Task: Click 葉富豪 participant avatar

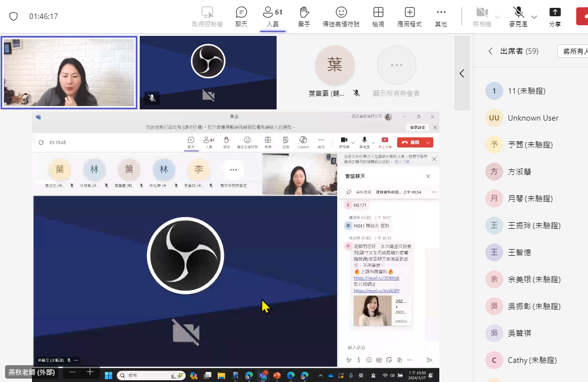Action: pyautogui.click(x=334, y=65)
